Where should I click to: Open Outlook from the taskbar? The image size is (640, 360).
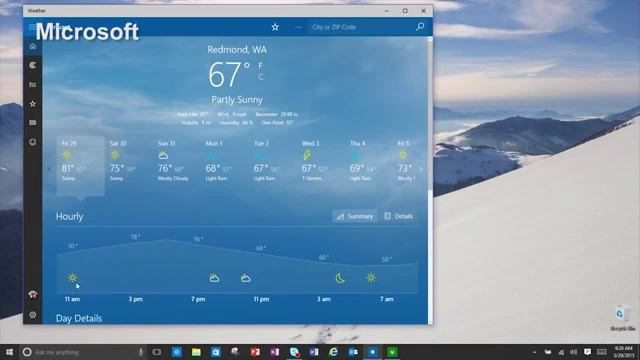[353, 352]
